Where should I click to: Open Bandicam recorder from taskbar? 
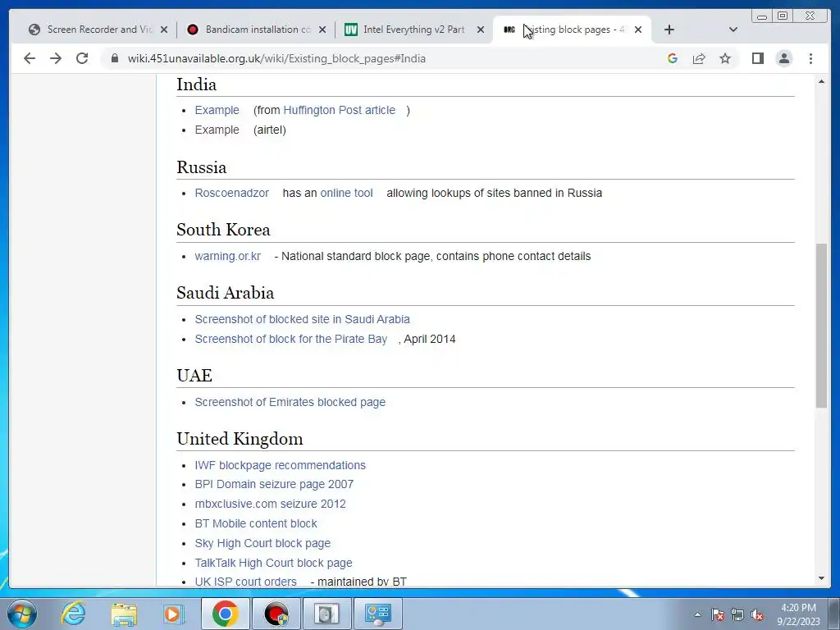tap(276, 614)
